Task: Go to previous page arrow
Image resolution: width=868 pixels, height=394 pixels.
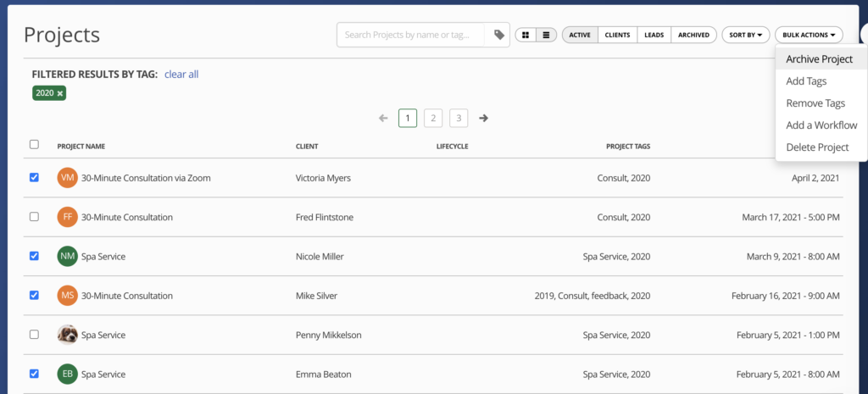Action: click(x=383, y=119)
